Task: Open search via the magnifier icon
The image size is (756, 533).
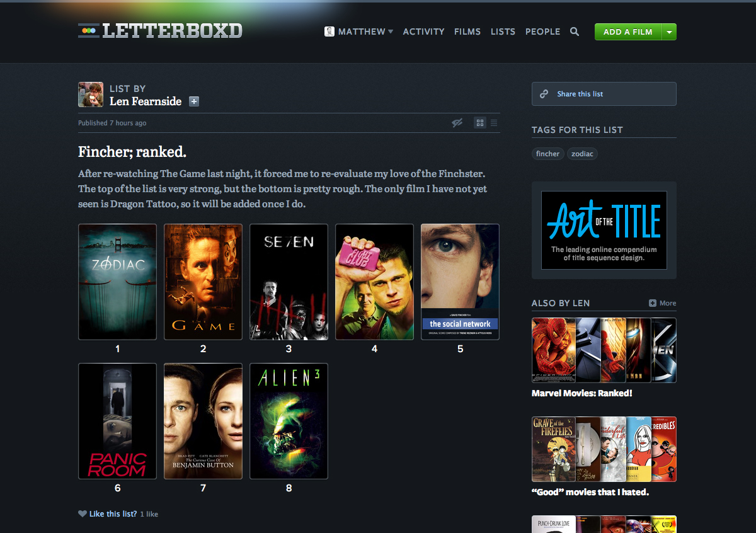Action: (x=574, y=31)
